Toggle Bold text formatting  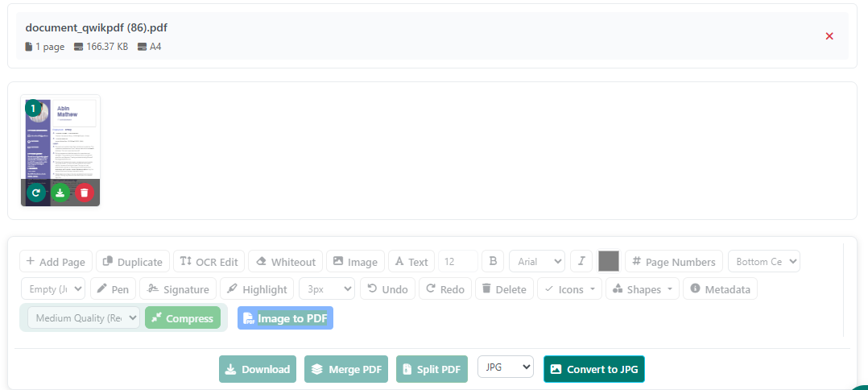click(x=493, y=262)
